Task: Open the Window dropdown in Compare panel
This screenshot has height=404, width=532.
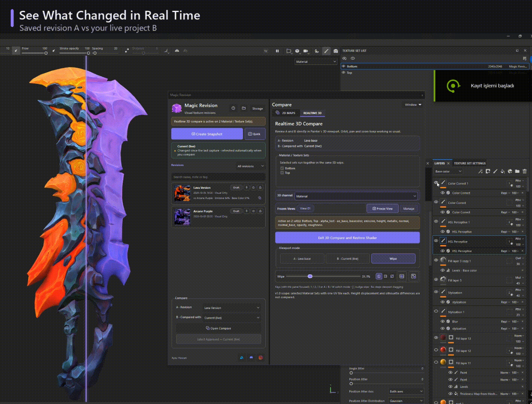Action: [413, 105]
